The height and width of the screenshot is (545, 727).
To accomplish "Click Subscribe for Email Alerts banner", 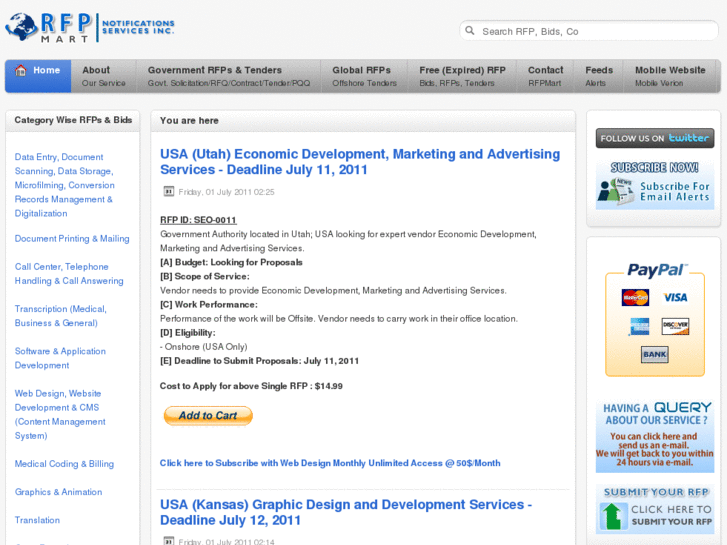I will [x=654, y=184].
